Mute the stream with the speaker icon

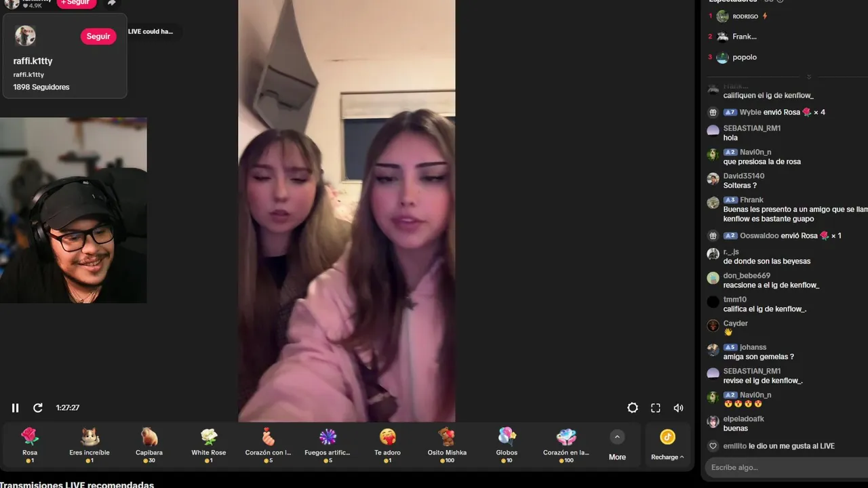(678, 408)
